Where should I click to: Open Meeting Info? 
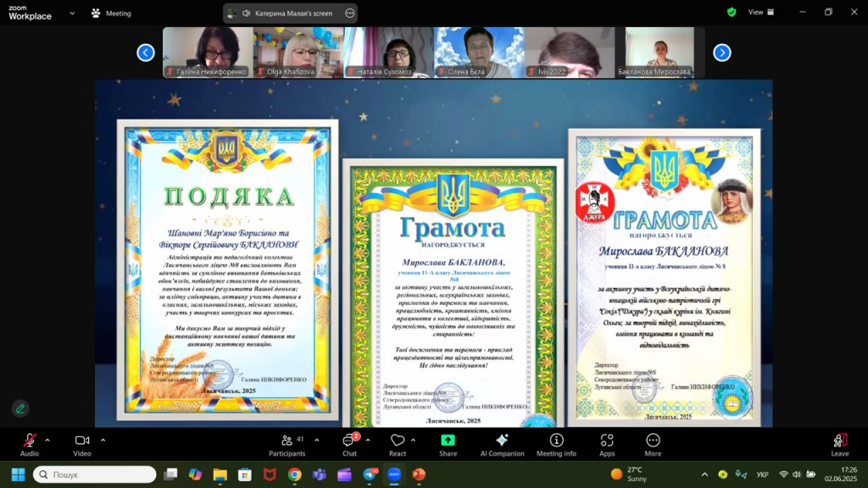(x=555, y=441)
